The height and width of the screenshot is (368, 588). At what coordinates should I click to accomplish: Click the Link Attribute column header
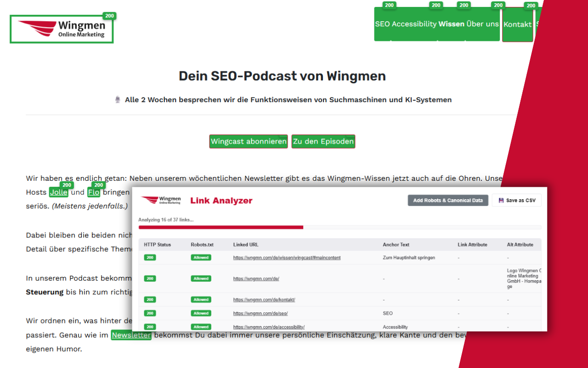tap(473, 245)
